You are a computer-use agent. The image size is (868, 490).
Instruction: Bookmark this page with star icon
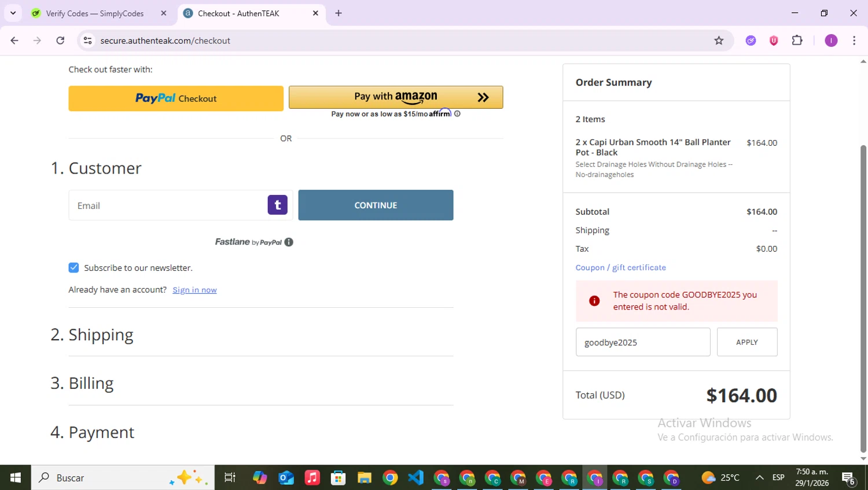pos(719,40)
